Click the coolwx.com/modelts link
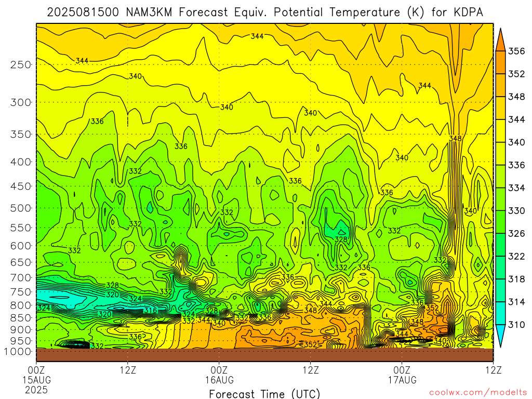This screenshot has width=532, height=399. pos(478,393)
